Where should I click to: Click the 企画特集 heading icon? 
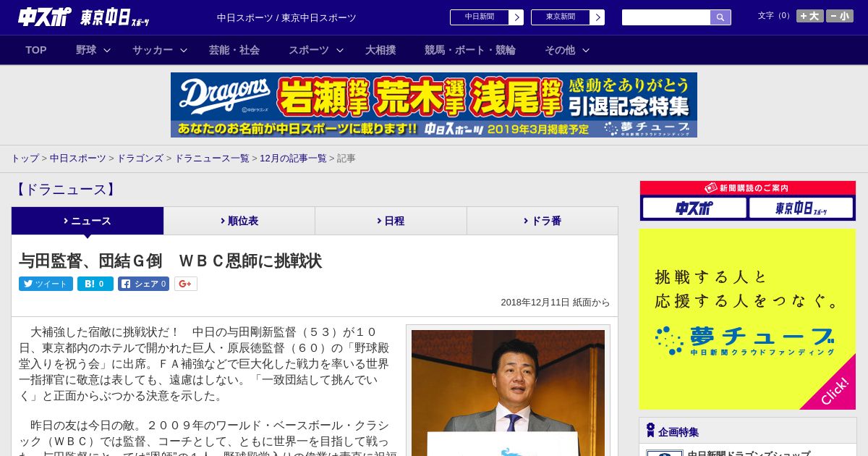[x=650, y=431]
